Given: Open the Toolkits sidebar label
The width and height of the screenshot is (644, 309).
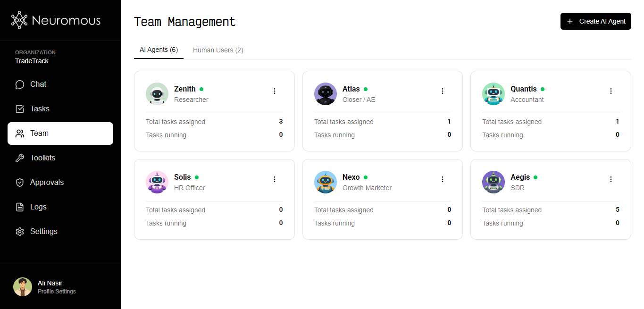Looking at the screenshot, I should (42, 158).
